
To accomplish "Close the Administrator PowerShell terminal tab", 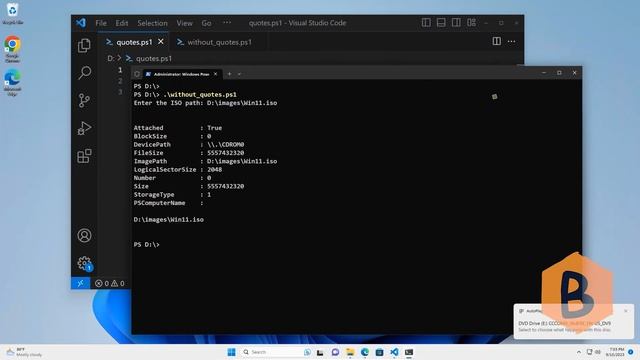I will coord(216,74).
